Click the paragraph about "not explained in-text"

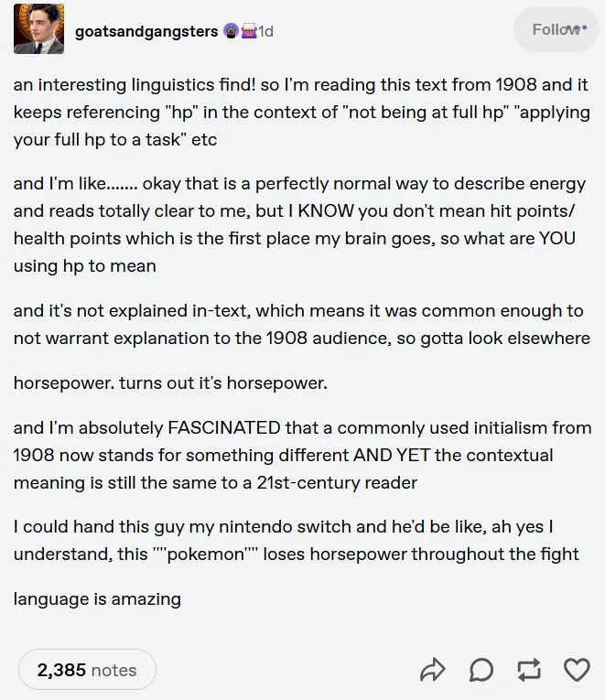point(300,324)
